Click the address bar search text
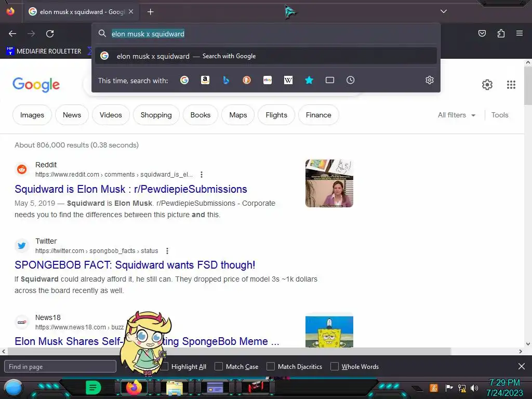Image resolution: width=532 pixels, height=399 pixels. point(148,34)
